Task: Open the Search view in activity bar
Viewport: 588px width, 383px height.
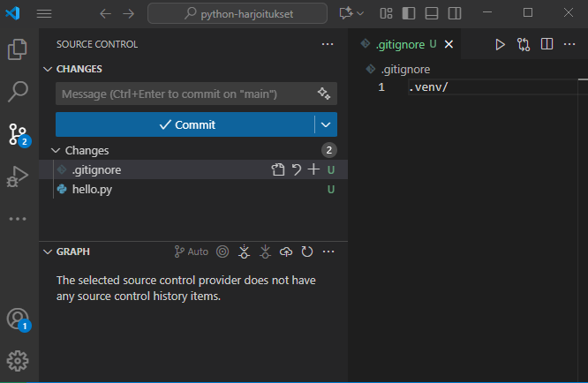Action: pyautogui.click(x=19, y=91)
